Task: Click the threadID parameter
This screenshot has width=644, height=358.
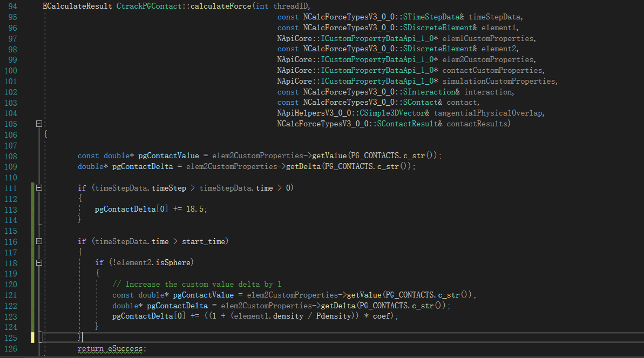Action: [292, 6]
